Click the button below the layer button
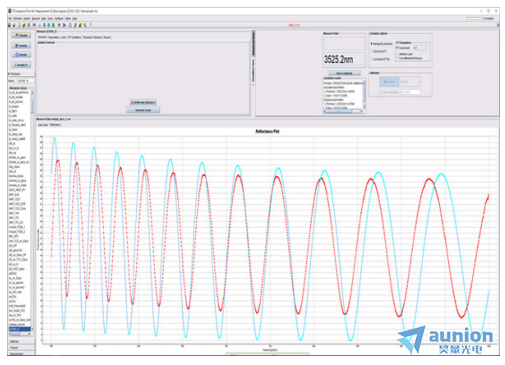The height and width of the screenshot is (365, 505). 143,110
